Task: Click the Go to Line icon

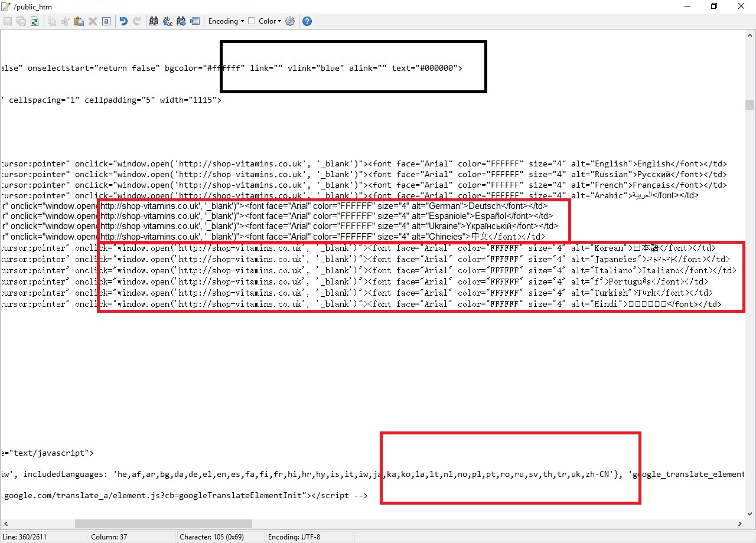Action: [194, 21]
